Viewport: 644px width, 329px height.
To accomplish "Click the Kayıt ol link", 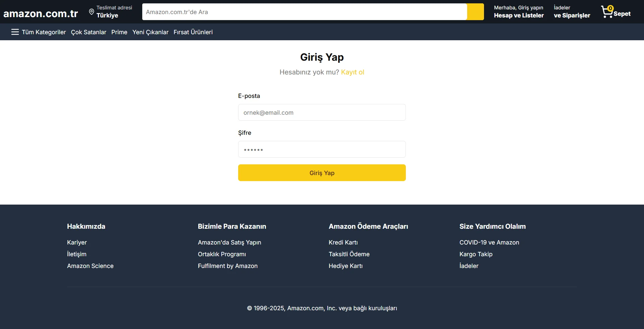I will tap(353, 72).
